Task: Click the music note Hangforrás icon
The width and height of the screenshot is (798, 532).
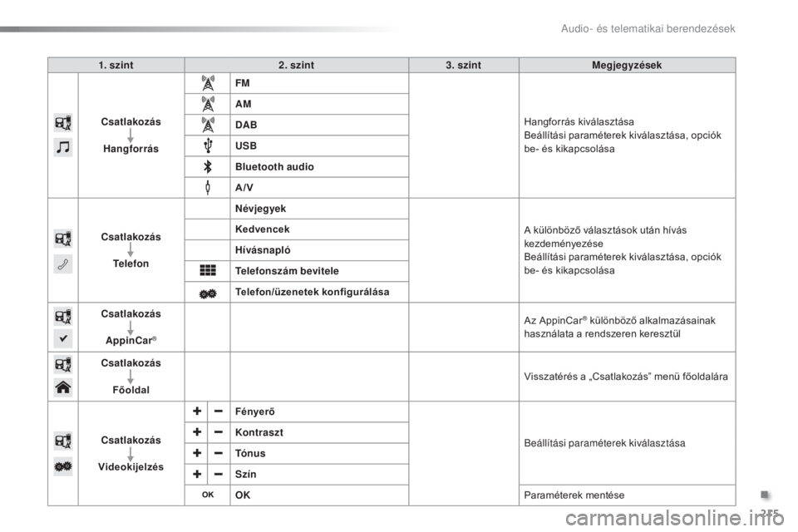Action: tap(63, 148)
